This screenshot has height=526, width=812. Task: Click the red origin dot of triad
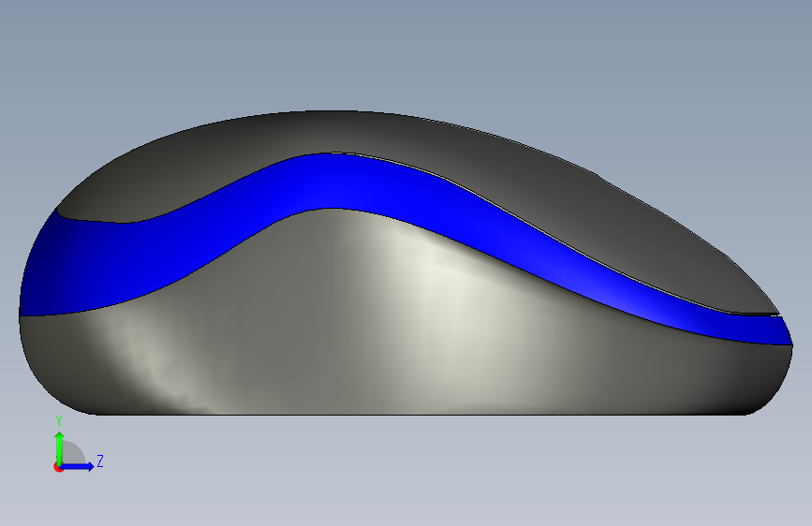58,467
